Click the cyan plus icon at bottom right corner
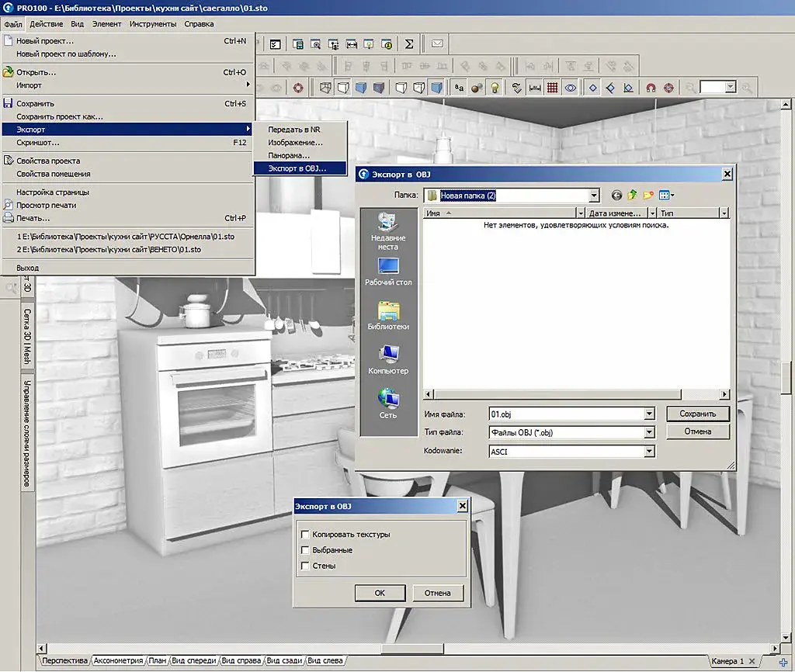The height and width of the screenshot is (672, 795). (x=783, y=662)
